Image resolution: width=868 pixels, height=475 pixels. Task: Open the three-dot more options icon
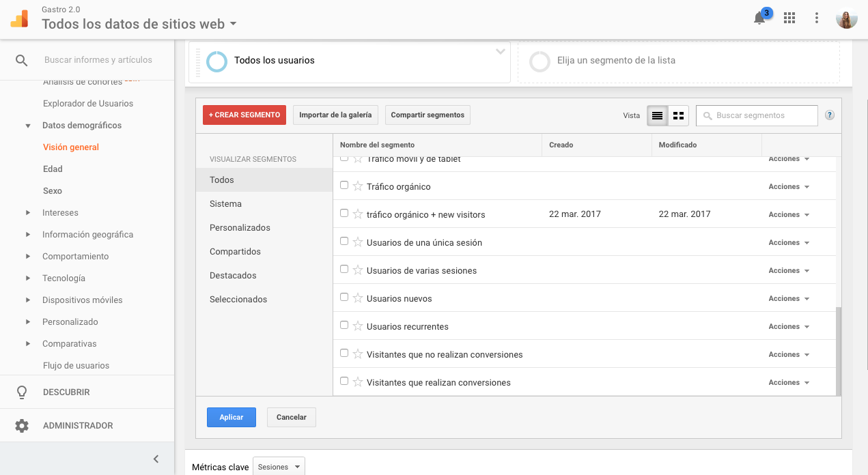pyautogui.click(x=817, y=18)
